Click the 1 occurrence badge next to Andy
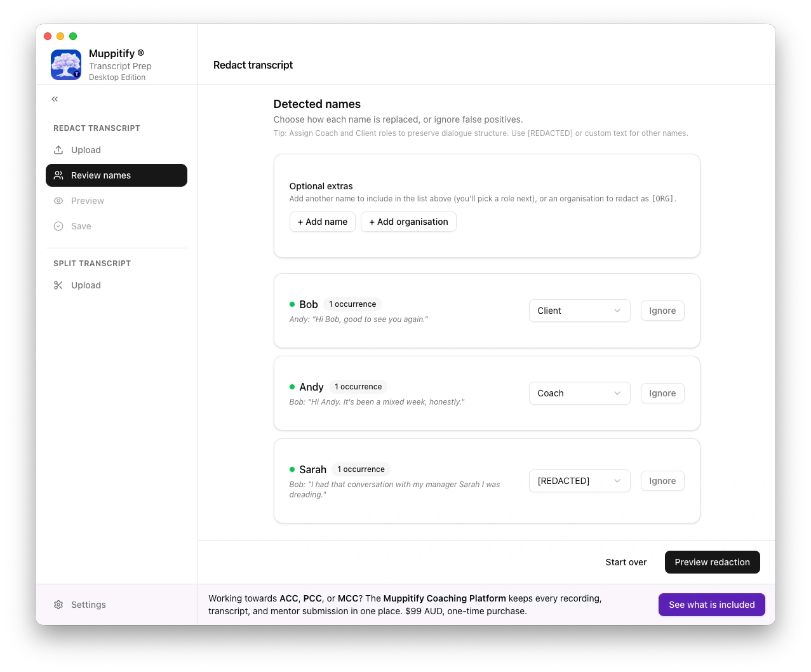Viewport: 811px width, 672px height. 358,387
